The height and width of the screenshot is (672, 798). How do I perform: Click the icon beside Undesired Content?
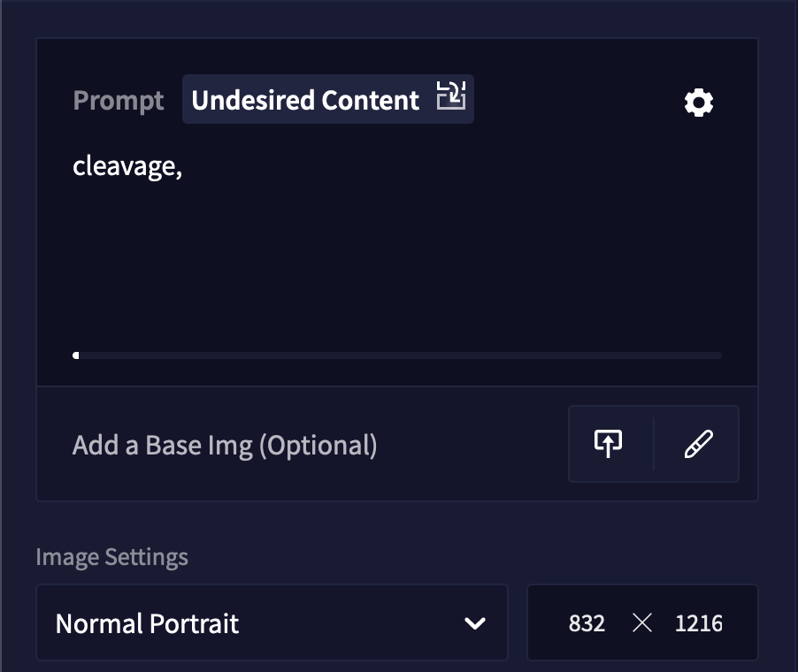point(451,95)
